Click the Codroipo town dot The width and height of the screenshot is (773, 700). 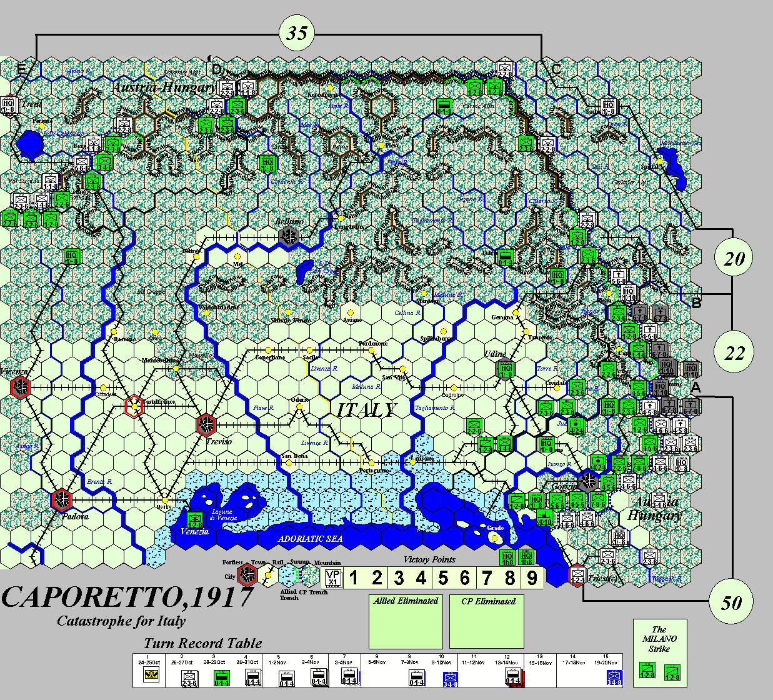454,387
